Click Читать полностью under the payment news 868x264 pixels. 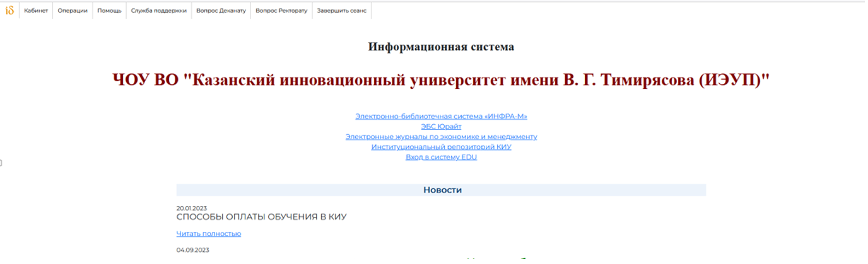pyautogui.click(x=209, y=234)
